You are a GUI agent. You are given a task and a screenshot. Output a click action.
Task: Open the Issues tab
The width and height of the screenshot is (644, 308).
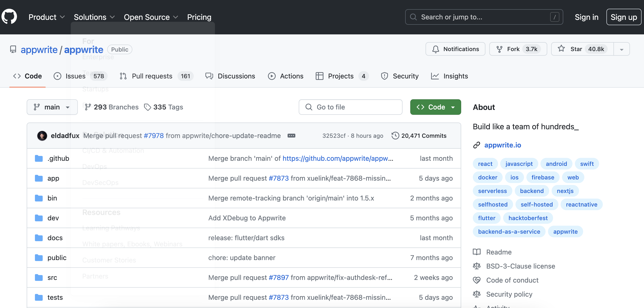[x=80, y=76]
